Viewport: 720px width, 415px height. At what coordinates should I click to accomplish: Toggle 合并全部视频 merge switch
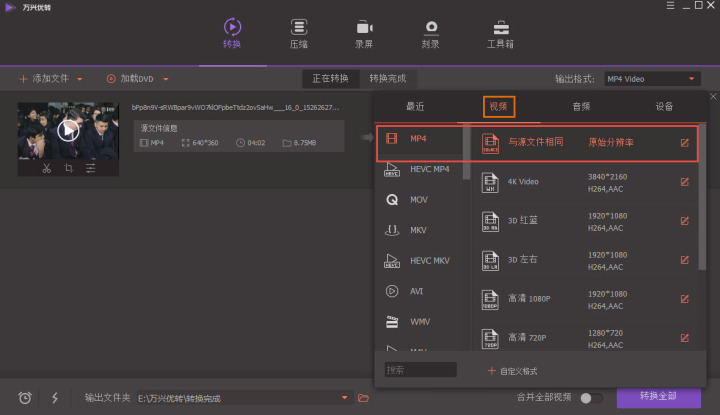[591, 398]
